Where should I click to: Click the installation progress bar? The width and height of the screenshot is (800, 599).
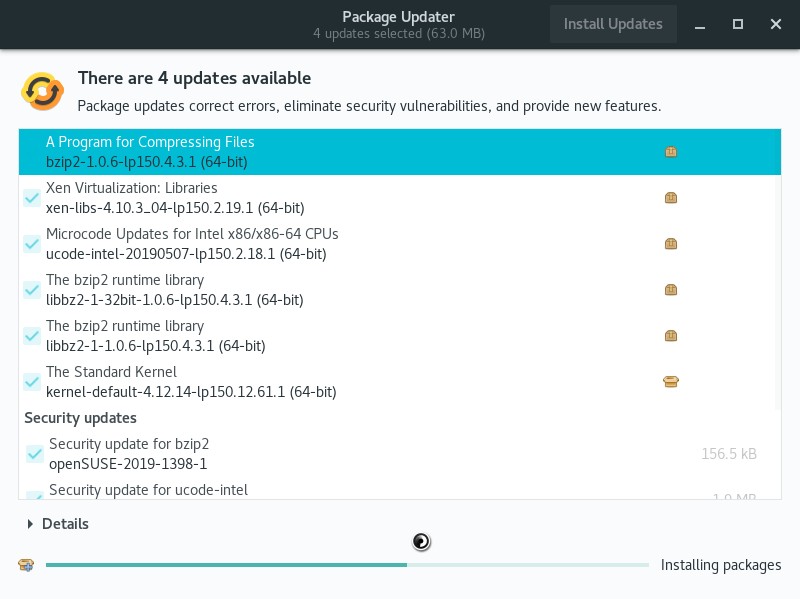347,565
